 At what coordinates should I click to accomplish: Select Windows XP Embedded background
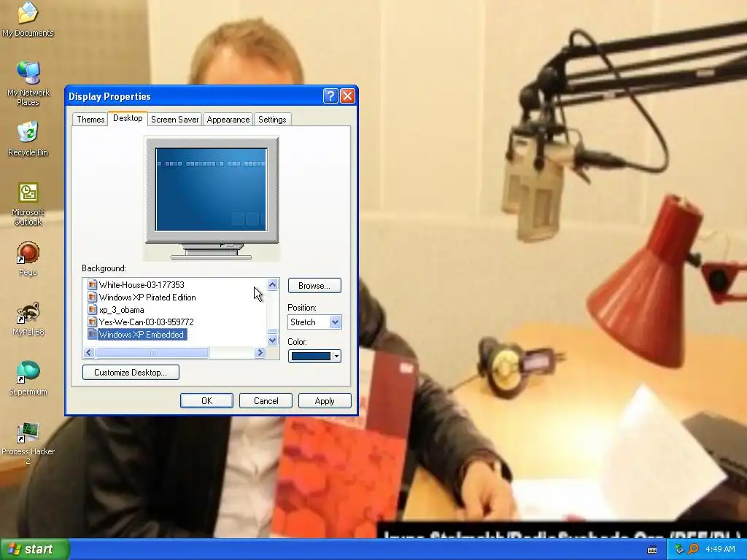(x=142, y=334)
